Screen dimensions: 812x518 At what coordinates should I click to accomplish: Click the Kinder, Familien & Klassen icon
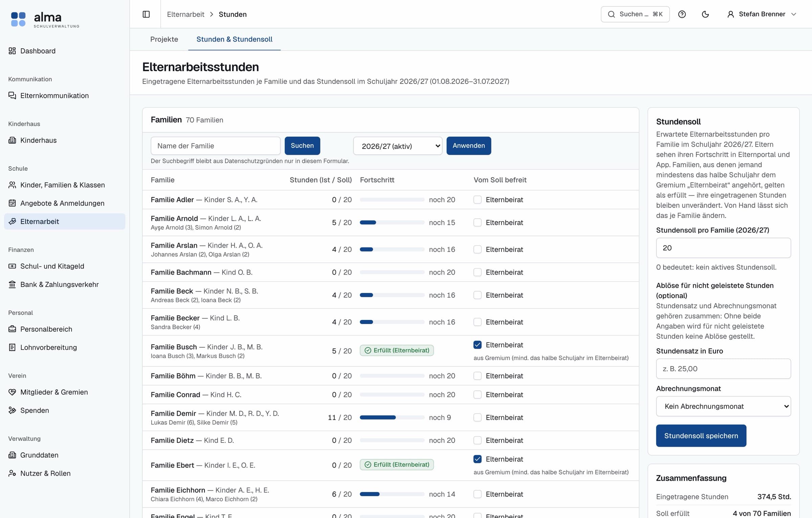pos(12,185)
